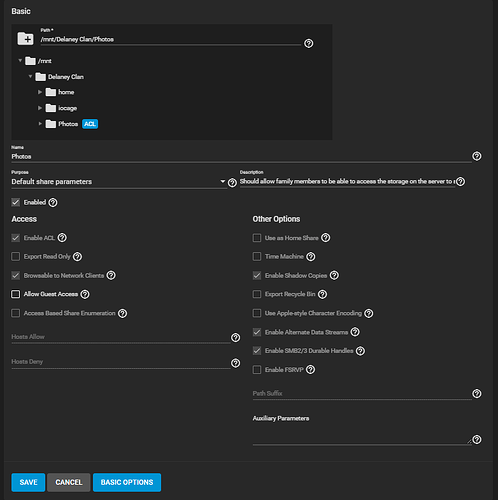
Task: Click help icon for Enable FSRVP
Action: tap(310, 370)
